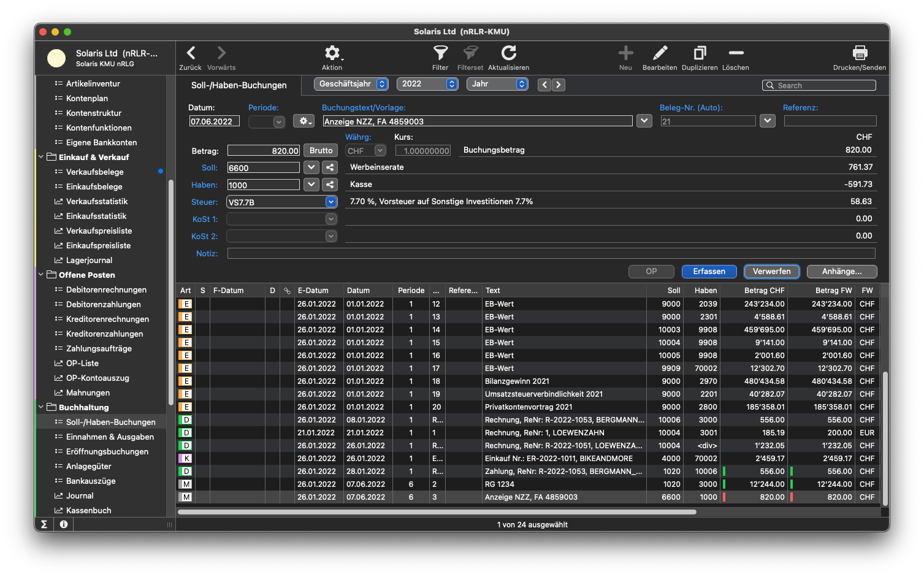Click the Neu plus icon
The image size is (924, 577).
click(x=625, y=53)
